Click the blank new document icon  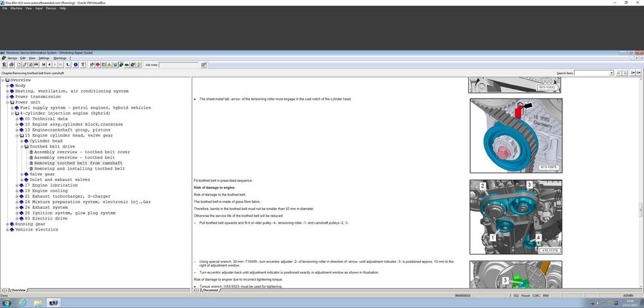click(x=19, y=64)
